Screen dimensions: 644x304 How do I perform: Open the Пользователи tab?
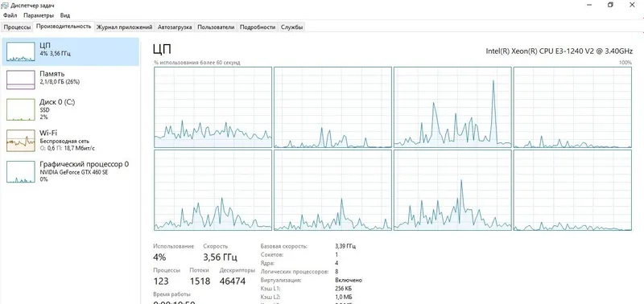(x=216, y=27)
